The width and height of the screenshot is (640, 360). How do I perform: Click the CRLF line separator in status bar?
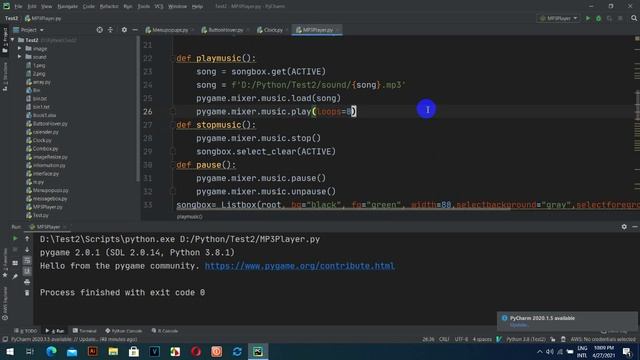pyautogui.click(x=444, y=339)
